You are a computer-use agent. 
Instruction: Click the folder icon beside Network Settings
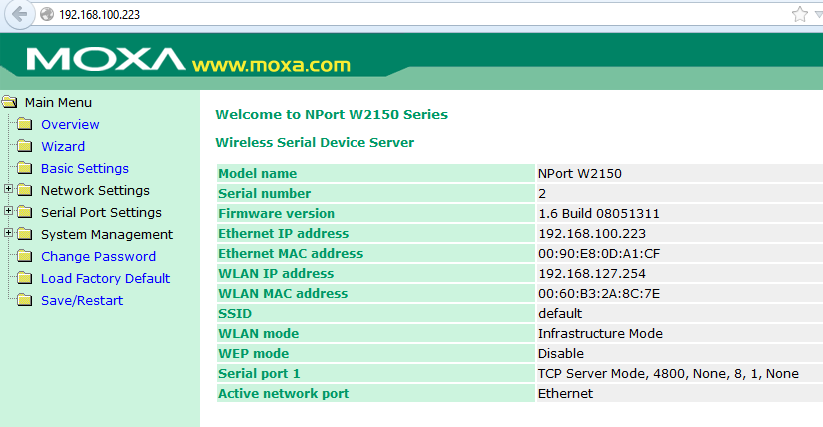(x=24, y=190)
